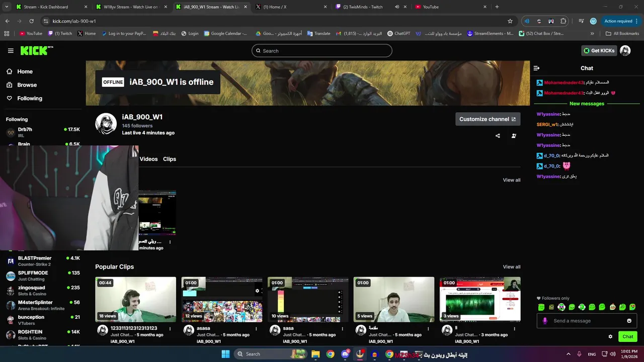Viewport: 644px width, 362px height.
Task: Open File Explorer from taskbar
Action: 315,354
